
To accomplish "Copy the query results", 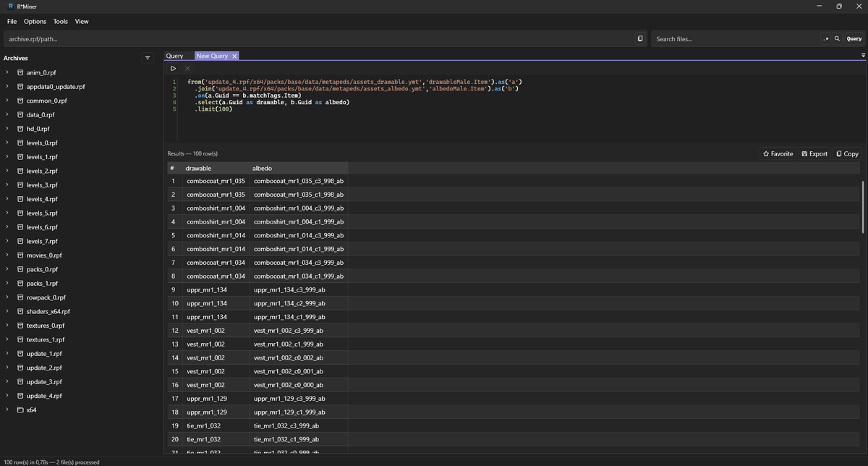I will tap(847, 153).
